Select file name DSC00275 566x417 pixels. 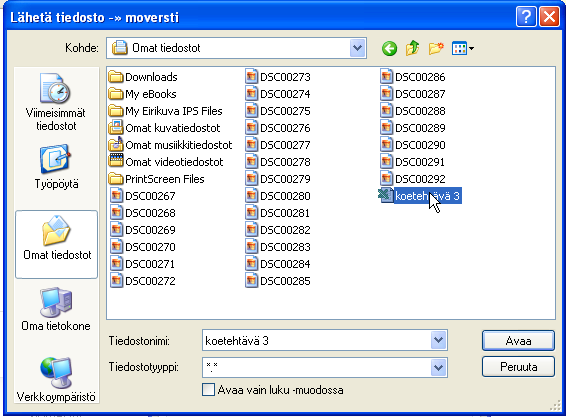click(285, 111)
